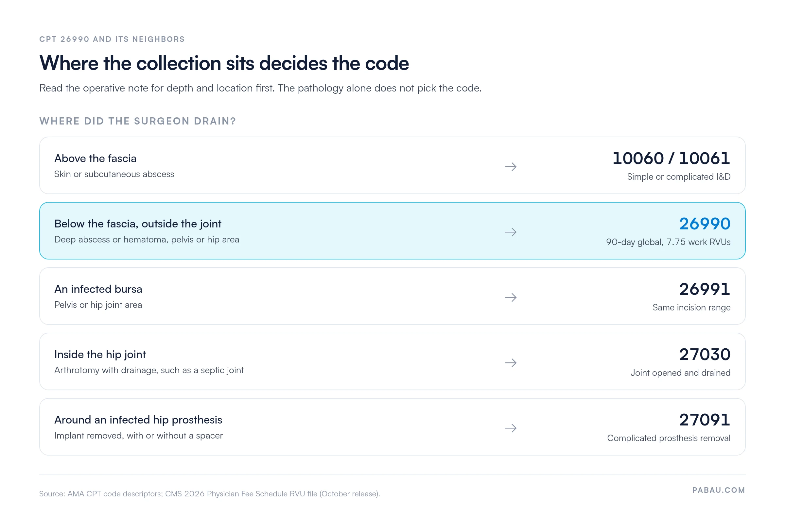Select the code 10060 / 10061
785x532 pixels.
click(671, 158)
